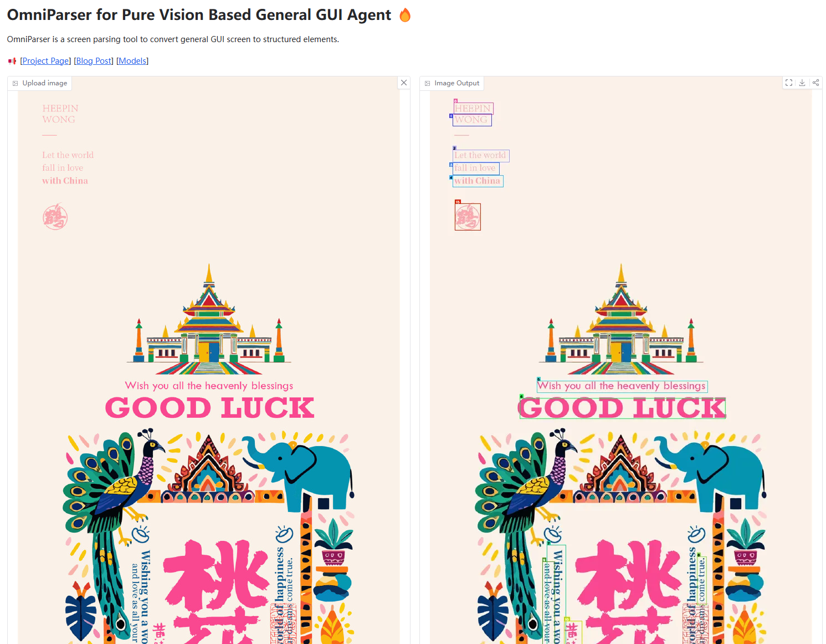Viewport: 826px width, 644px height.
Task: Click the image icon beside Upload image
Action: tap(16, 83)
